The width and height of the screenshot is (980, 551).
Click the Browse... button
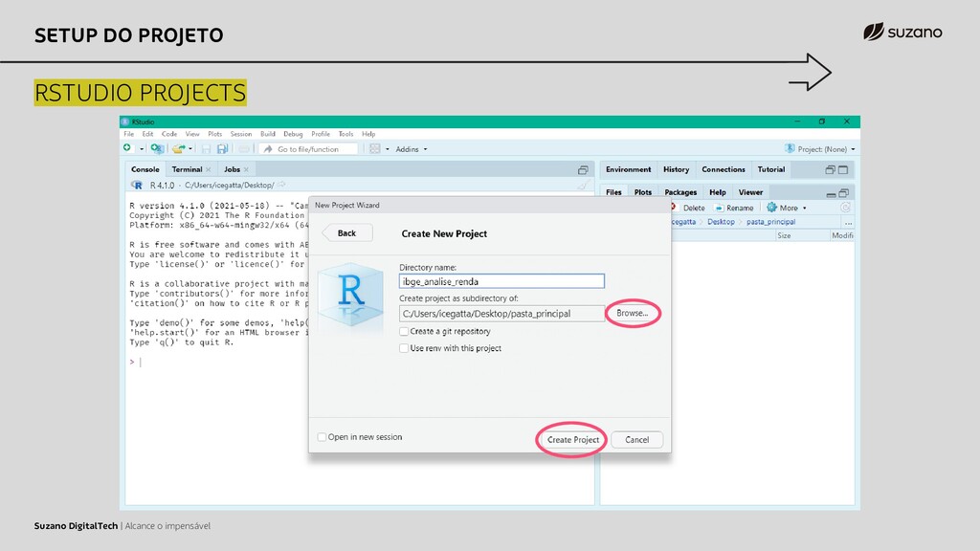coord(632,313)
